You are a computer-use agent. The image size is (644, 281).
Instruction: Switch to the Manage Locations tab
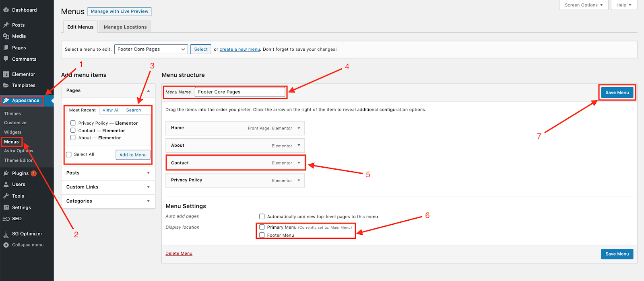(x=125, y=27)
